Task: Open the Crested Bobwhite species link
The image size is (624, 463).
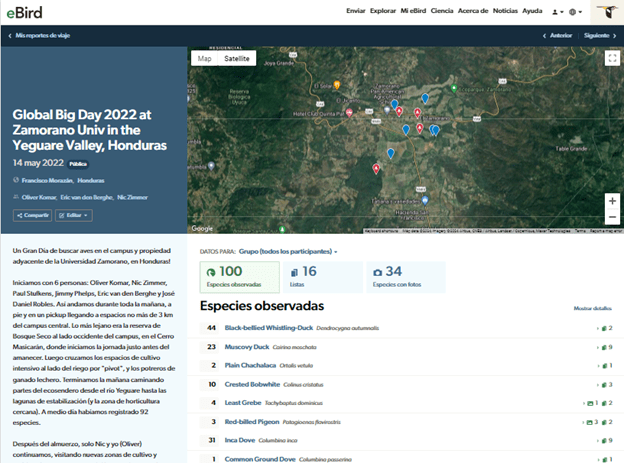Action: click(252, 385)
